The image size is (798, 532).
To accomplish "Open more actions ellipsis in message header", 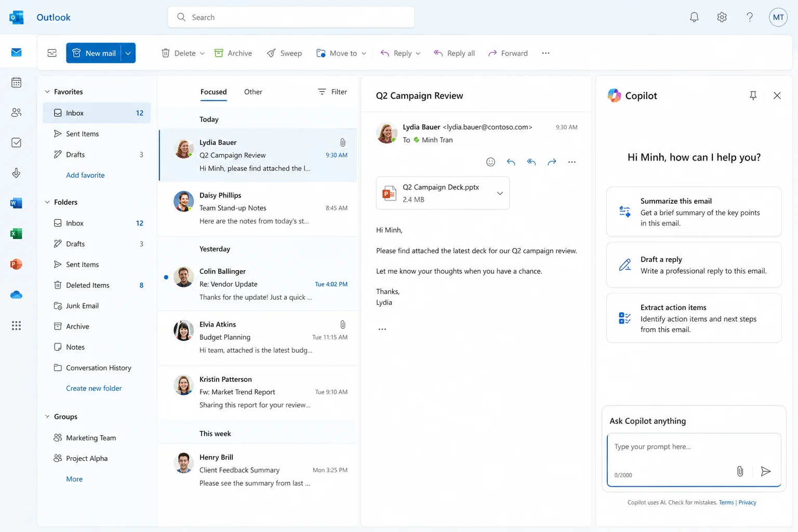I will click(571, 162).
